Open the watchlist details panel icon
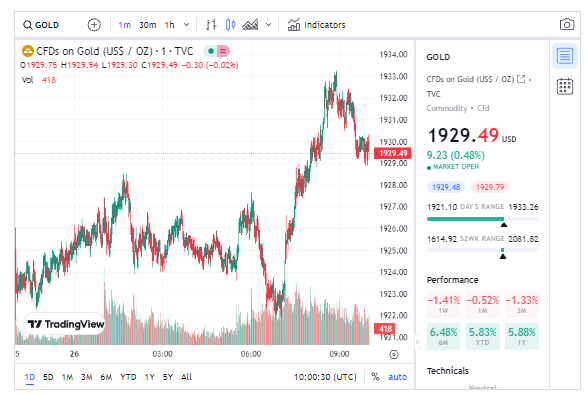 [565, 56]
